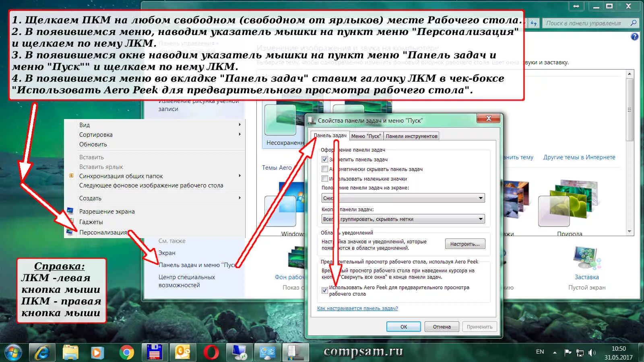Open the Windows Start orb
Screen dimensions: 644x362
tap(13, 353)
